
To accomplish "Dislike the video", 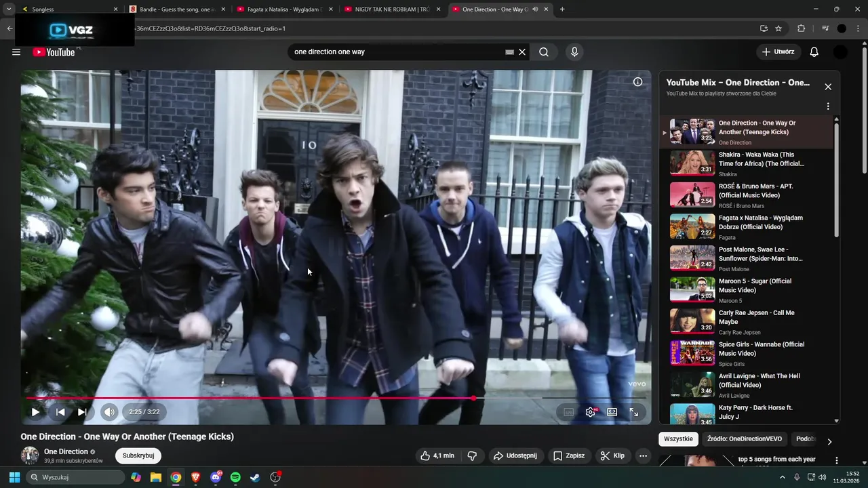I will (473, 455).
